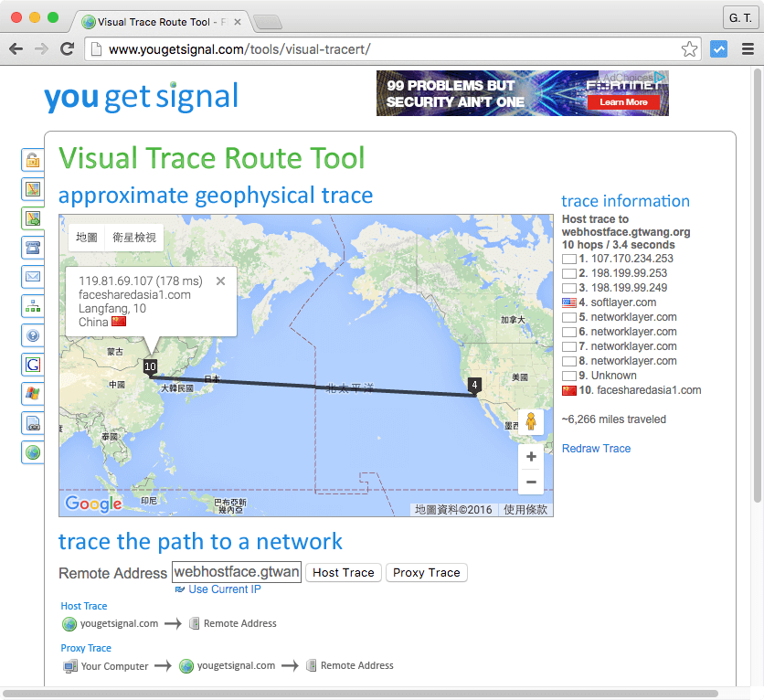Drop the Street View pegman icon

[x=530, y=422]
